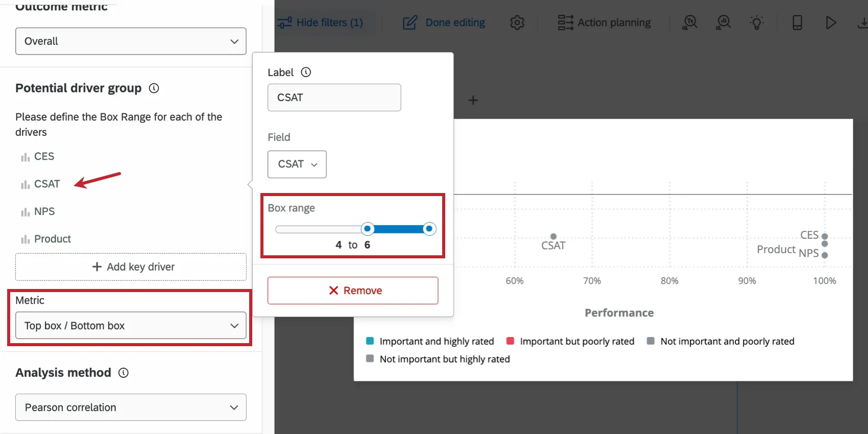Click the Remove driver button

(x=353, y=291)
